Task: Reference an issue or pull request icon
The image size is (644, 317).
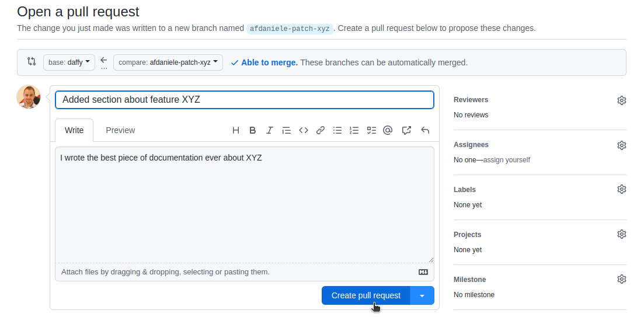Action: (406, 130)
